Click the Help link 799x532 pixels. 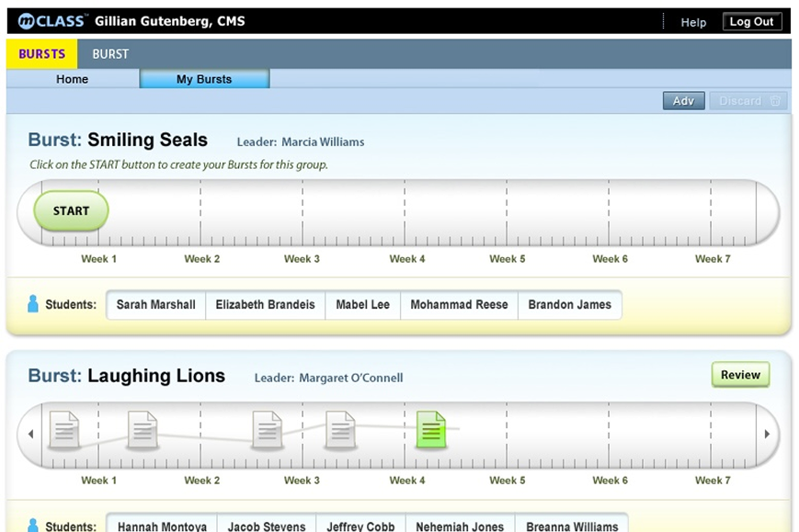(693, 22)
